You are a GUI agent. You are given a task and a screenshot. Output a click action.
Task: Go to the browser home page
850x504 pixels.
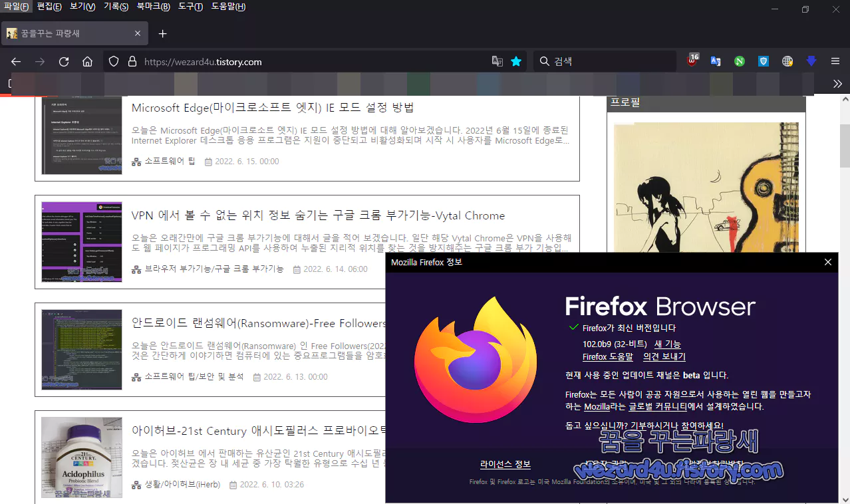click(87, 61)
